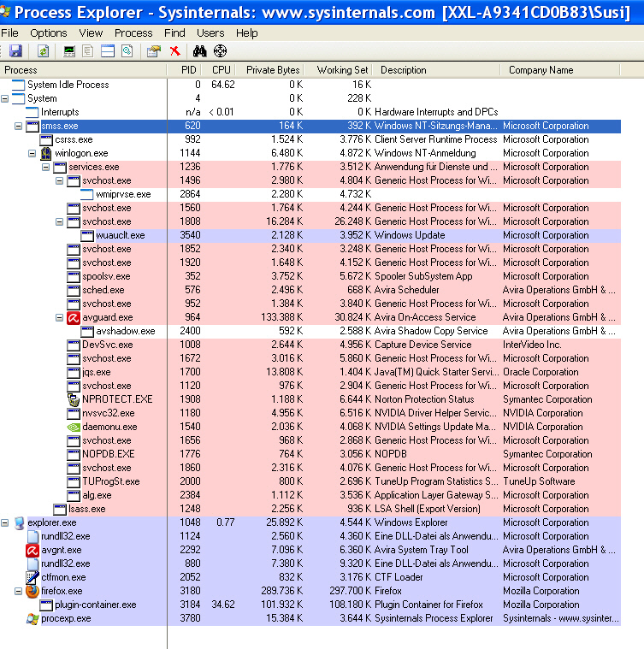Collapse the svchost.exe PID 1496 node
The width and height of the screenshot is (644, 649).
(x=59, y=180)
